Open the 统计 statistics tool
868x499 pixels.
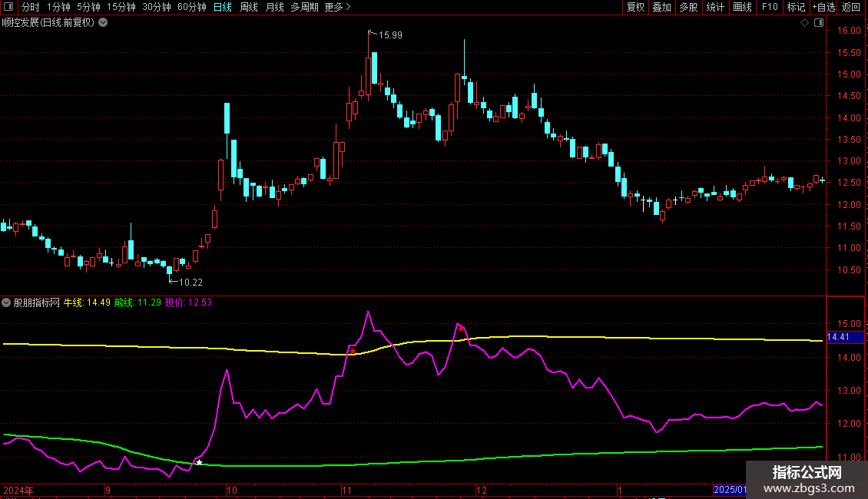715,7
